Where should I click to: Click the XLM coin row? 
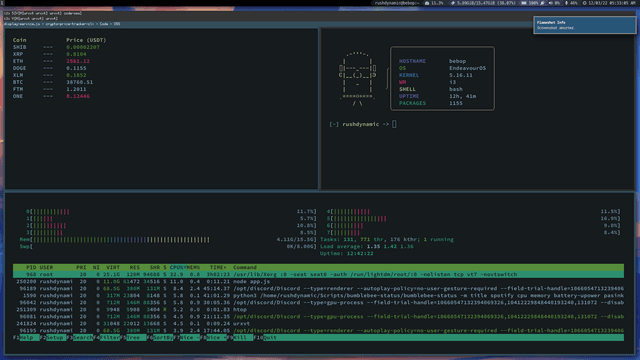49,75
